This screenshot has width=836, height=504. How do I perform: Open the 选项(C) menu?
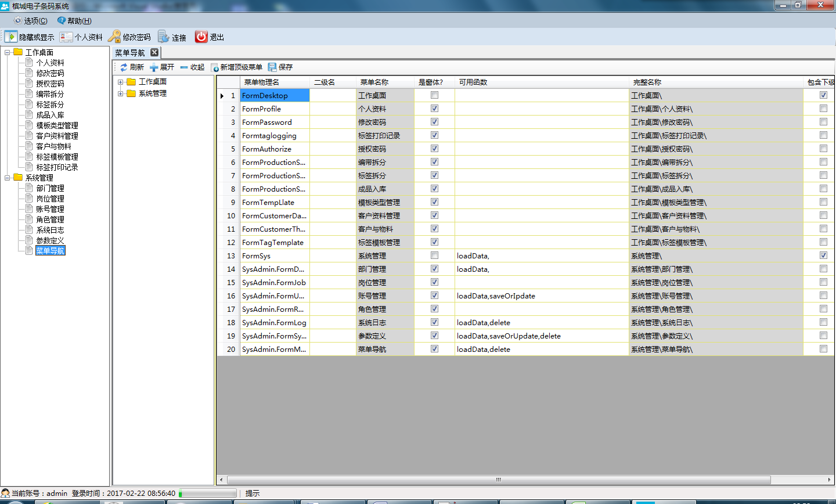(30, 21)
